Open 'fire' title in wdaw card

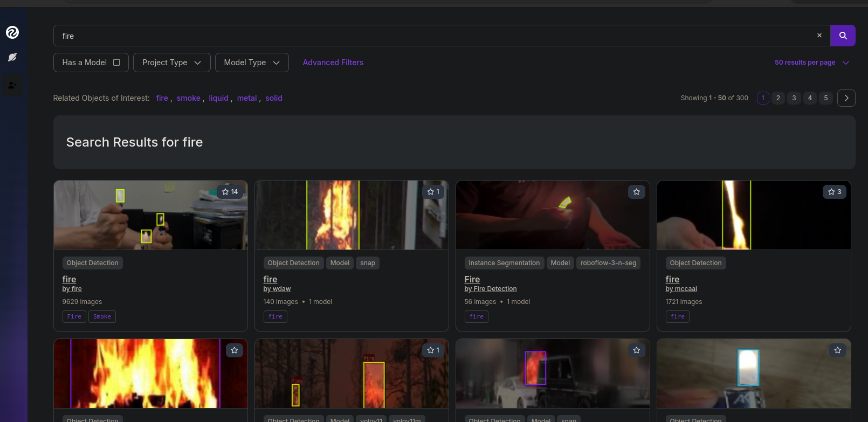(270, 279)
